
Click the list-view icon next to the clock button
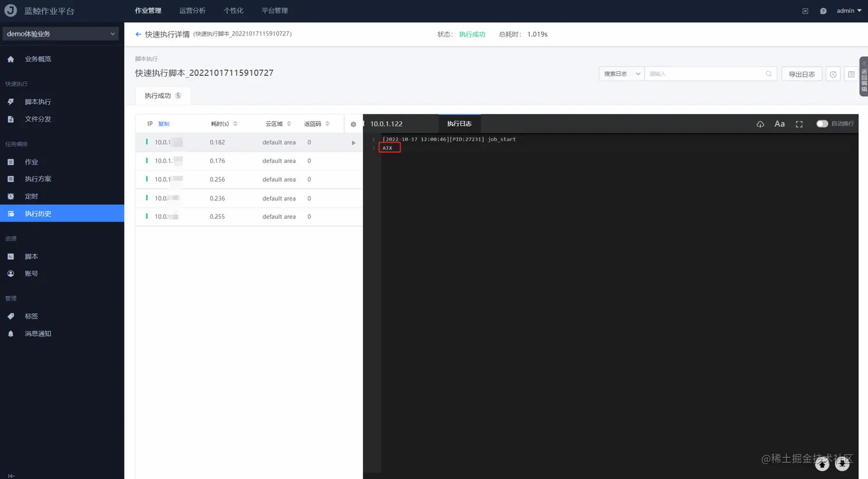tap(851, 74)
